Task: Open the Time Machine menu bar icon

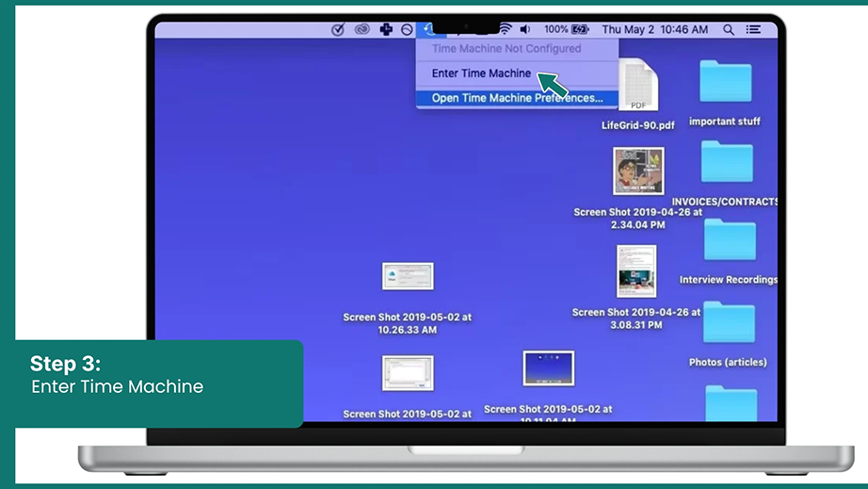Action: (x=427, y=29)
